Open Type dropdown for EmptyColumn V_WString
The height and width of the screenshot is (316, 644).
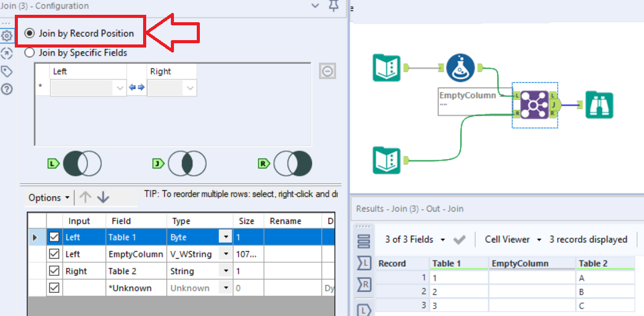coord(226,254)
